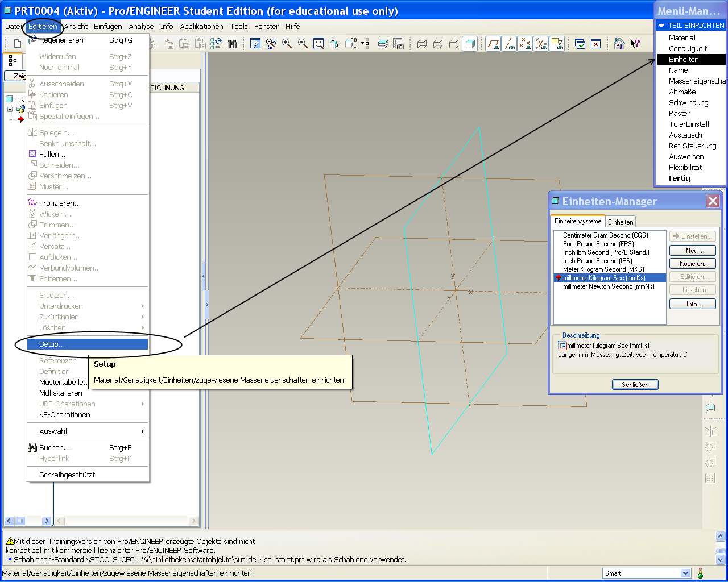Click the Regenerate model toolbar icon

click(x=216, y=44)
